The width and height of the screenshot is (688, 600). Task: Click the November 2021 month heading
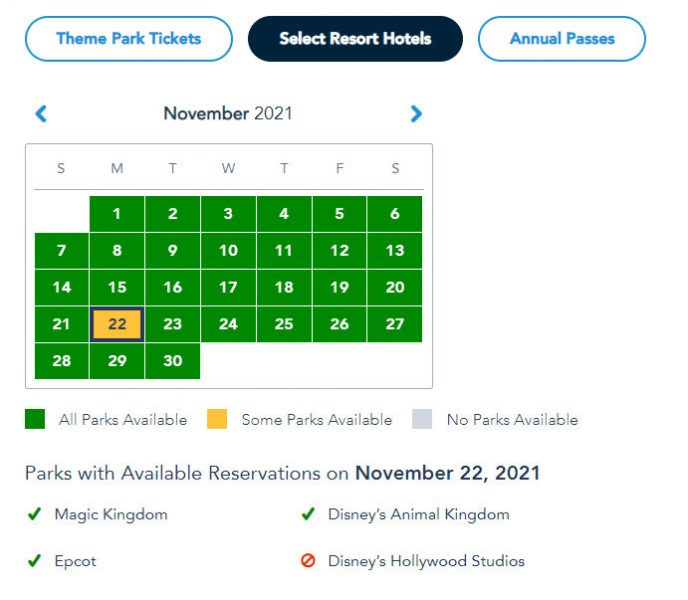click(x=228, y=114)
